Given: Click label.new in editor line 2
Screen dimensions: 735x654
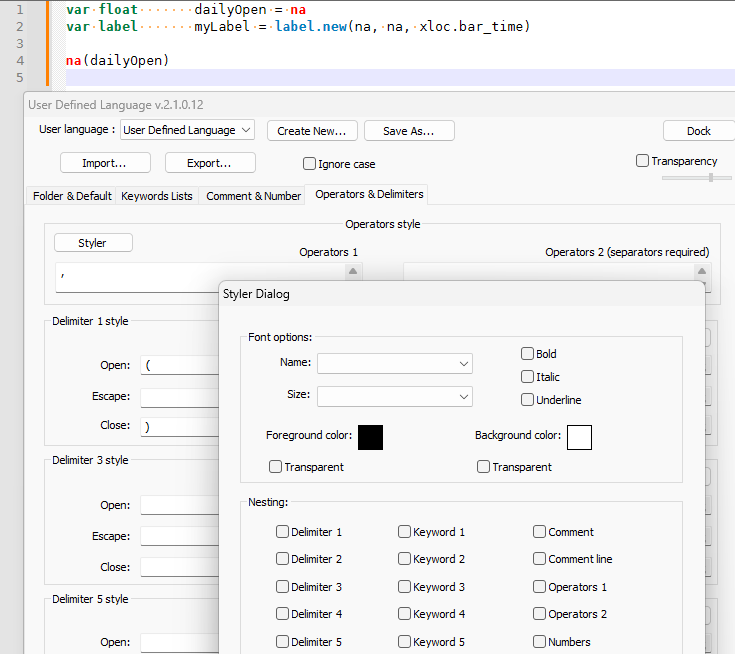Looking at the screenshot, I should point(311,26).
